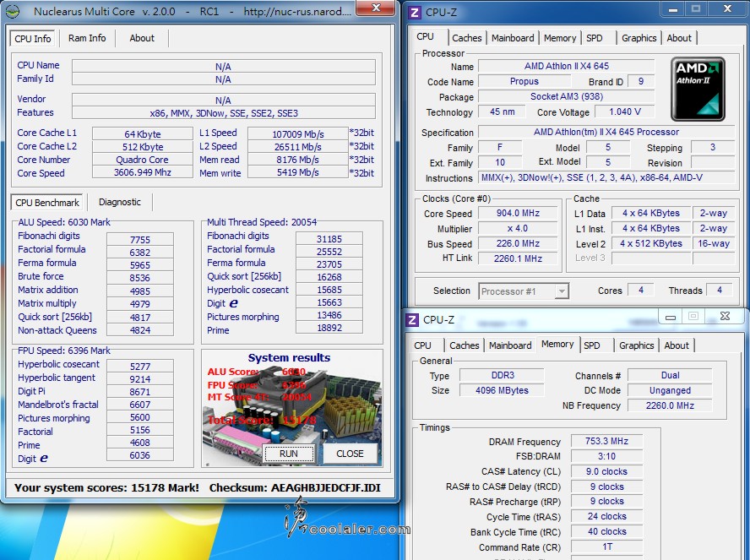
Task: Select the CPU Info tab in Nuclearus
Action: (x=33, y=39)
